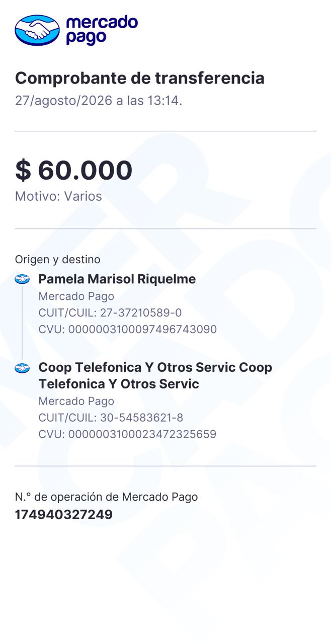Click the Origen y destino label
The image size is (331, 644).
pos(58,260)
